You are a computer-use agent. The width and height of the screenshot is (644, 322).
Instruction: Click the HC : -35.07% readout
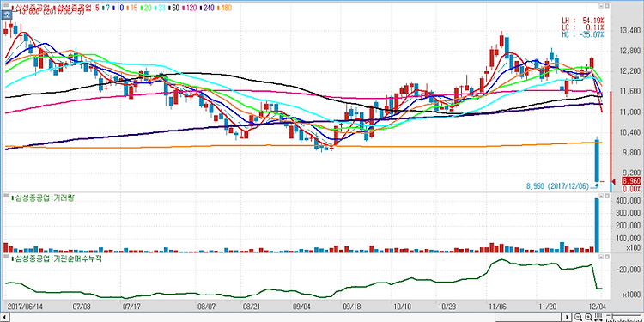[583, 35]
